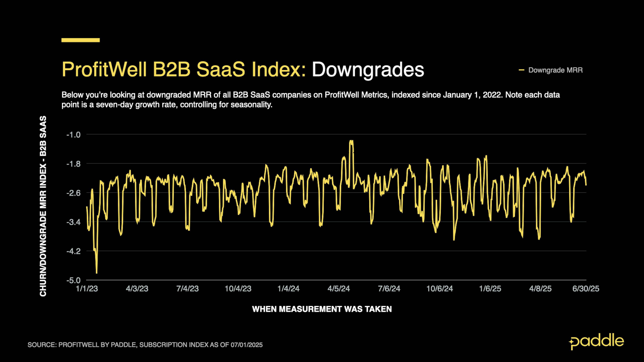This screenshot has height=362, width=644.
Task: Click the Paddle logo
Action: [x=596, y=342]
